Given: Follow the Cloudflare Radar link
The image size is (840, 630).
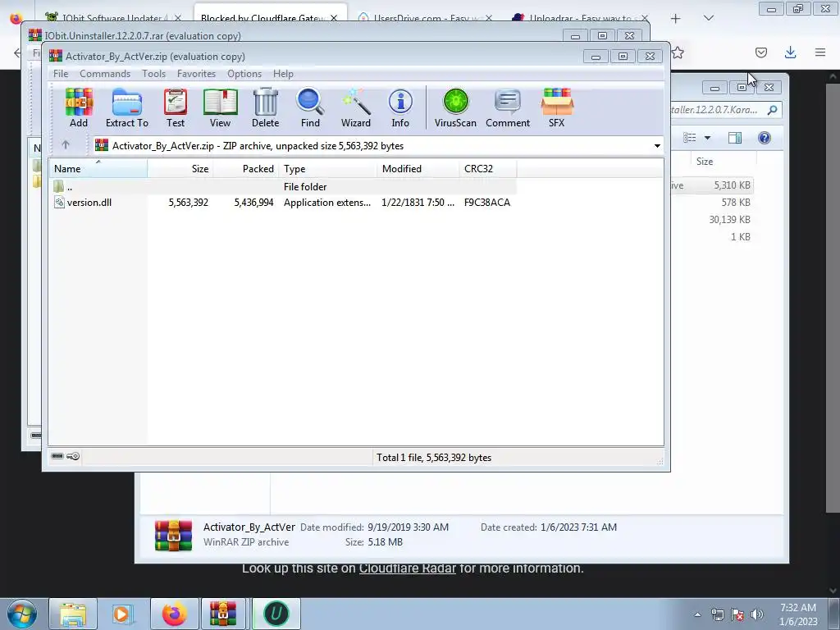Looking at the screenshot, I should click(407, 568).
